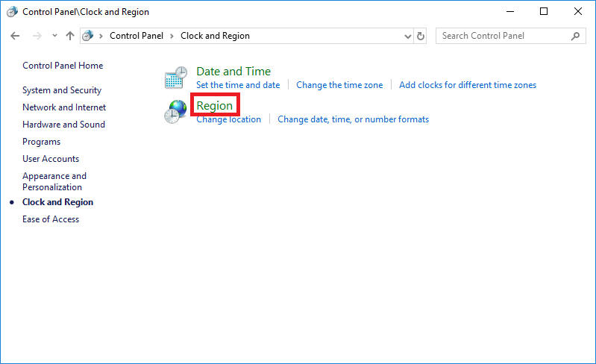Open the recent locations dropdown arrow
The width and height of the screenshot is (596, 364).
click(x=54, y=36)
